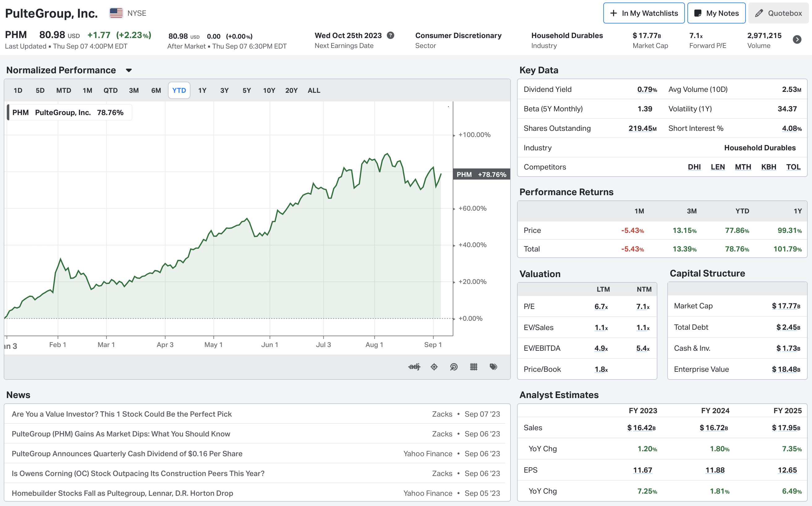
Task: Click the YTD Total return 78.76%
Action: (x=737, y=249)
